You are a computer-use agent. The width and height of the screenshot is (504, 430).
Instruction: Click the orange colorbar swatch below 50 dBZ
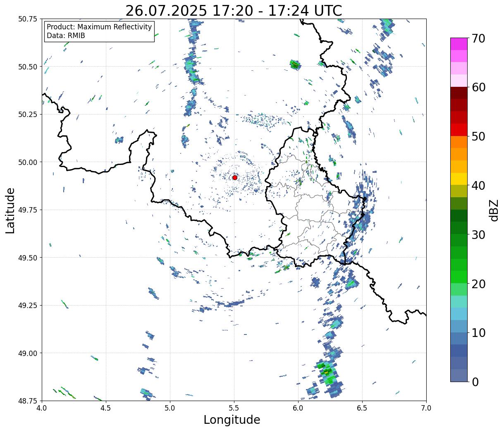click(459, 142)
